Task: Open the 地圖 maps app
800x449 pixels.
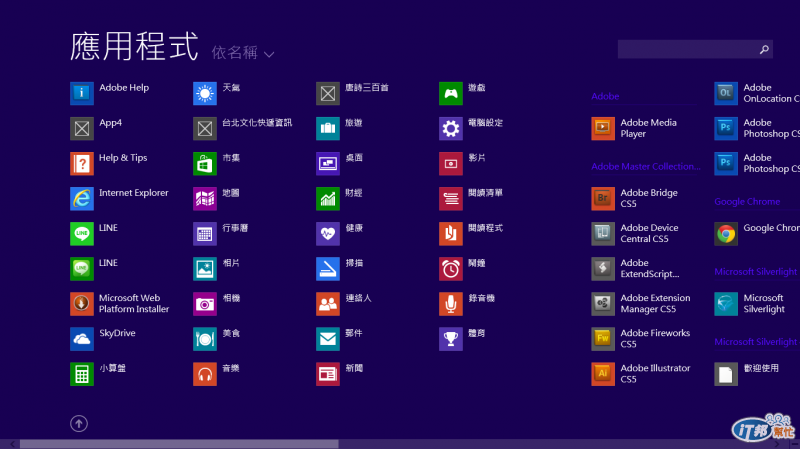Action: click(x=216, y=198)
